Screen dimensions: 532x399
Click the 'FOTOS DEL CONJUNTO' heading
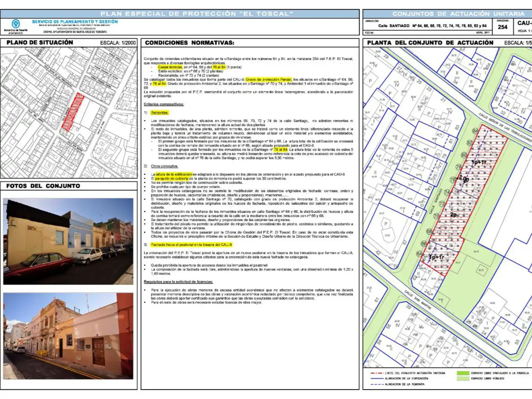(43, 186)
